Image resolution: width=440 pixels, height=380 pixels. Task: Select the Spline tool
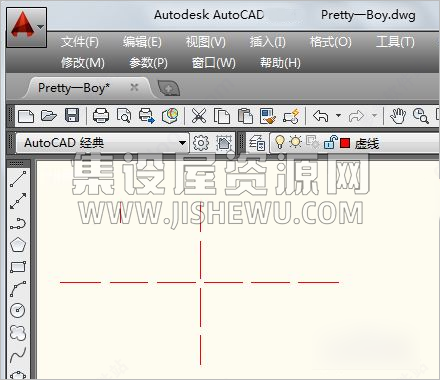click(18, 355)
